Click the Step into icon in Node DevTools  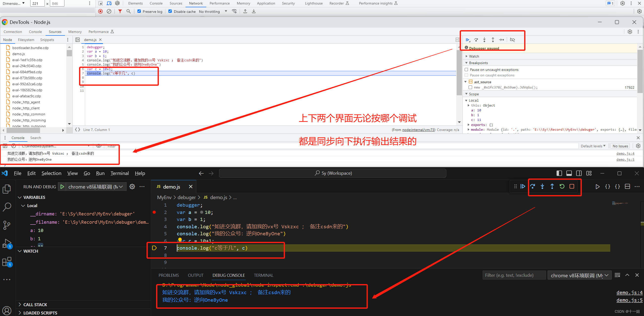point(484,40)
